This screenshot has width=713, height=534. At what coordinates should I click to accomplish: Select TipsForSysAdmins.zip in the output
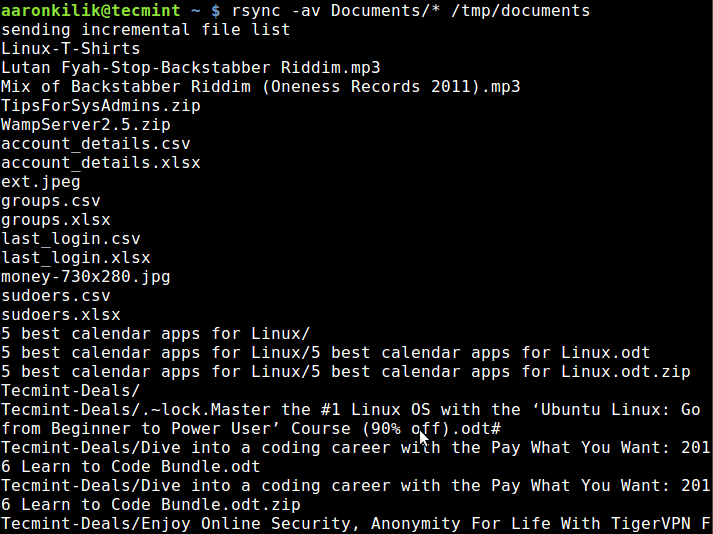tap(100, 106)
